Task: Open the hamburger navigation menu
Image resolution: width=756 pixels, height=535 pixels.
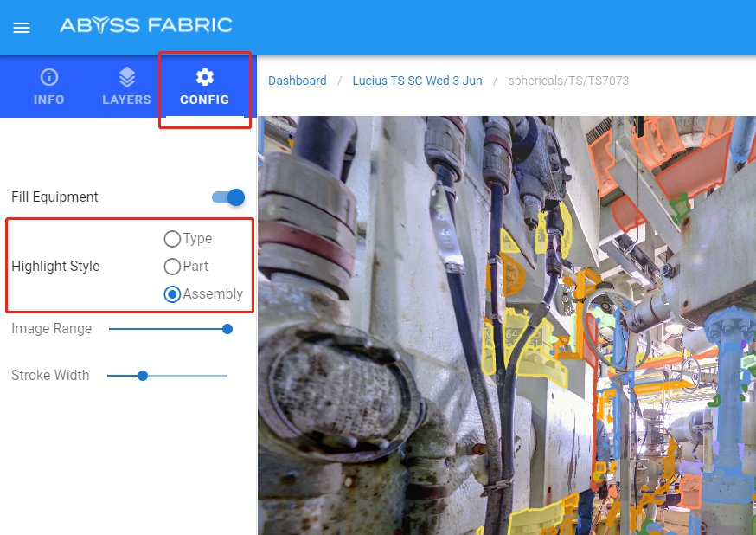Action: (22, 28)
